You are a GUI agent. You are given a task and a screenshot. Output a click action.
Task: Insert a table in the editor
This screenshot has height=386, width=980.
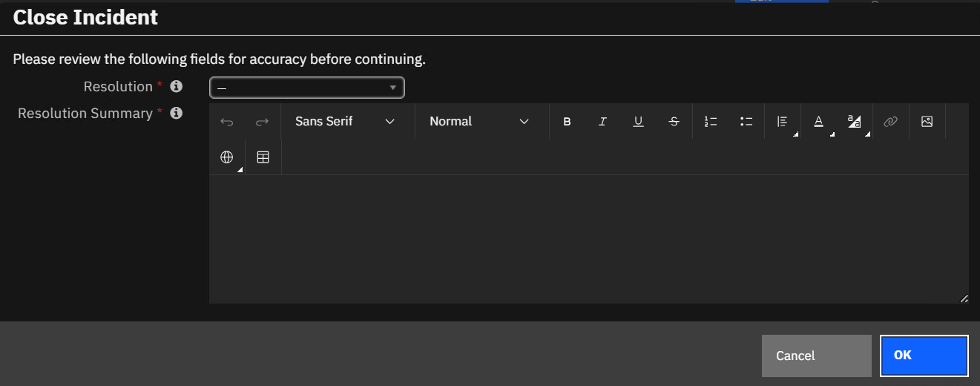point(263,157)
